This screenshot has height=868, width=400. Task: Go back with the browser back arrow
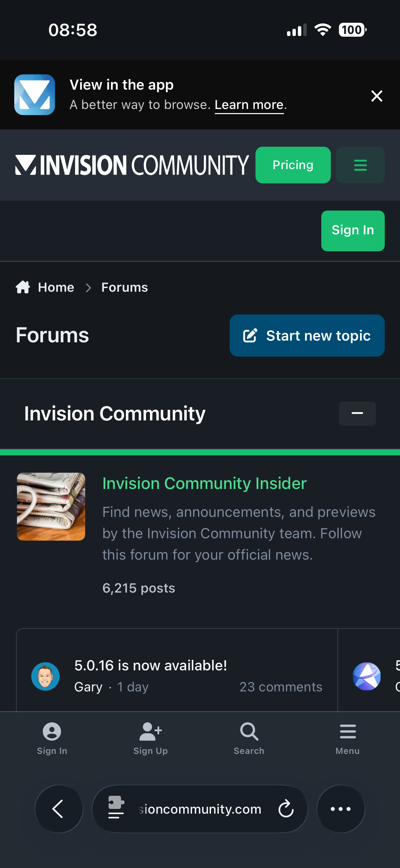click(59, 809)
